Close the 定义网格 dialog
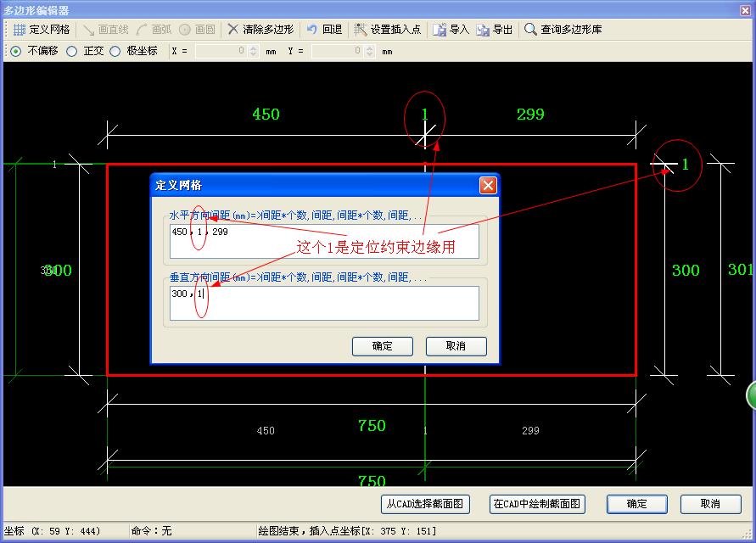 point(488,185)
